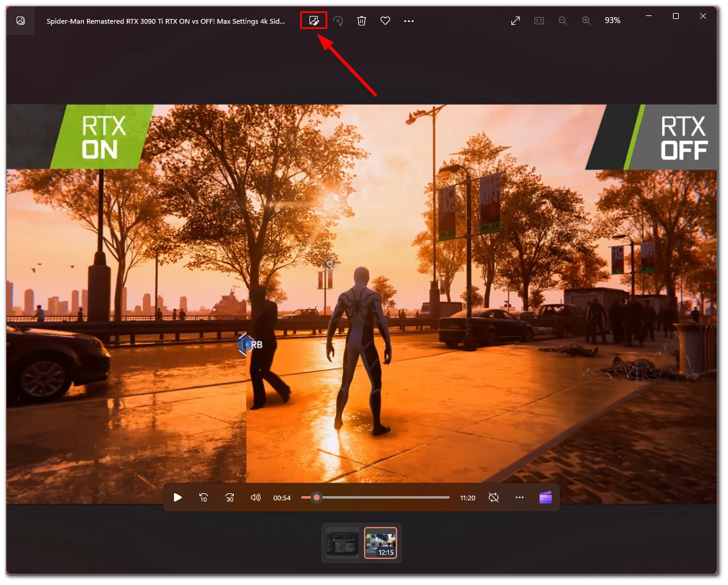The image size is (728, 585).
Task: Open more playback options menu
Action: 520,497
